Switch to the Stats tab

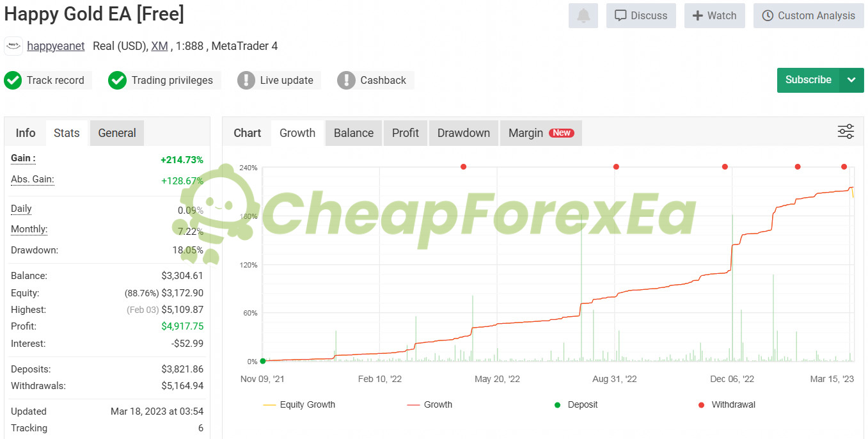tap(67, 133)
